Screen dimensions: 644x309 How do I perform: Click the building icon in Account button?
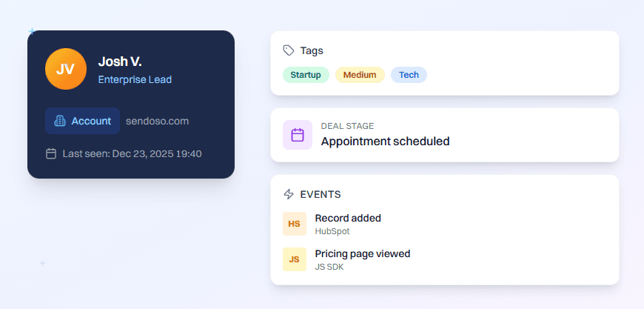click(60, 121)
